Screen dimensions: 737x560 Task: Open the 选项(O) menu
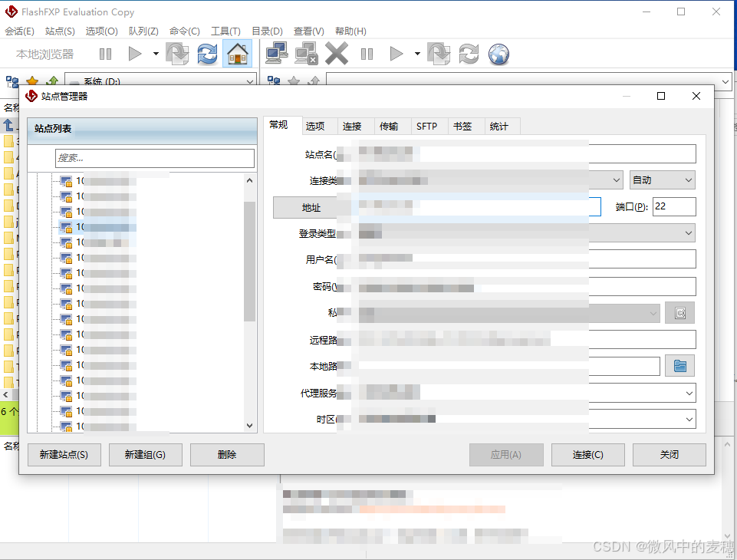pyautogui.click(x=101, y=31)
